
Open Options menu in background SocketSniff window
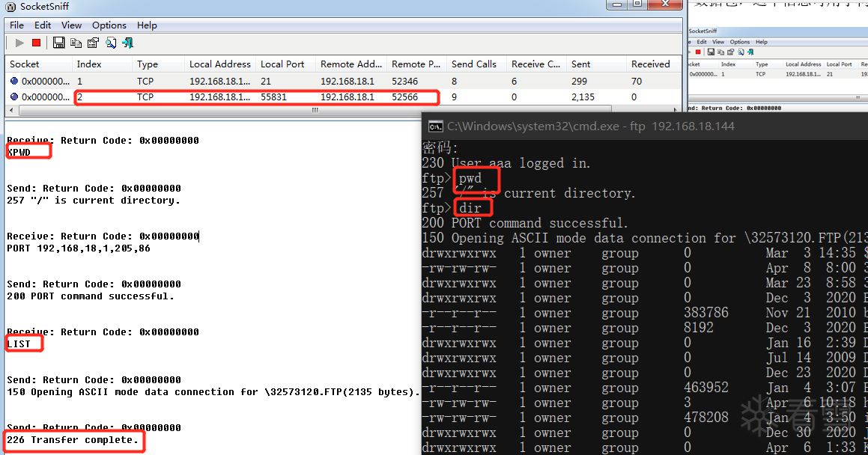click(x=740, y=42)
